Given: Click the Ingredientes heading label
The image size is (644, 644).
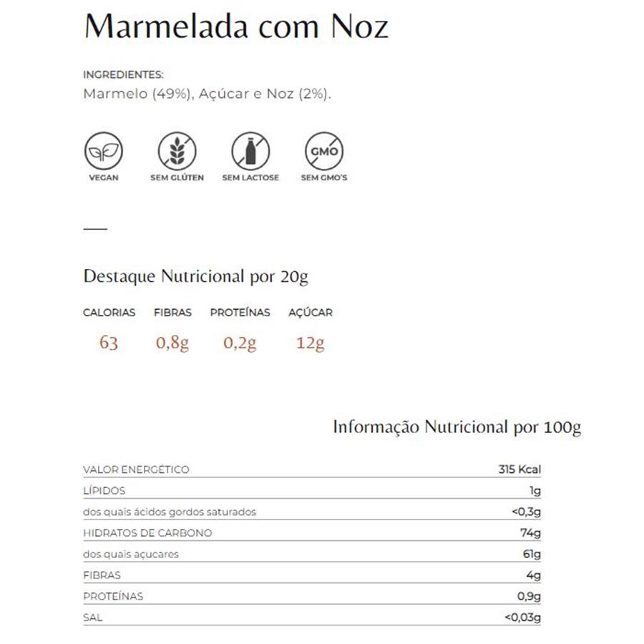Looking at the screenshot, I should (x=123, y=74).
